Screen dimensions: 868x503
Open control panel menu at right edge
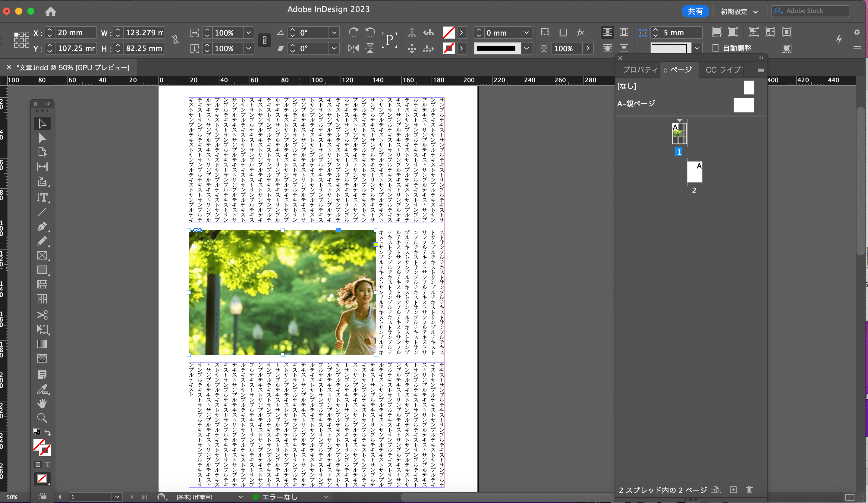tap(857, 48)
